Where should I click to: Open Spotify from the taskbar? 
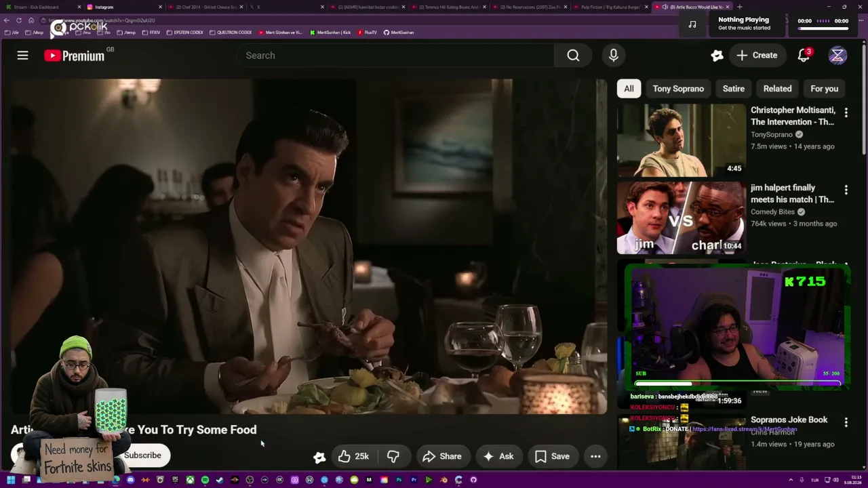coord(205,480)
